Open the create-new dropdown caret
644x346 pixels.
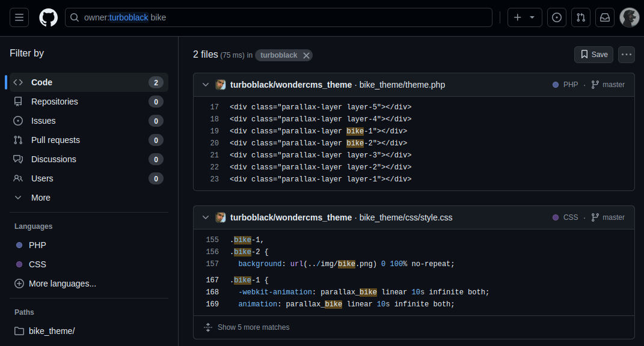[x=532, y=17]
